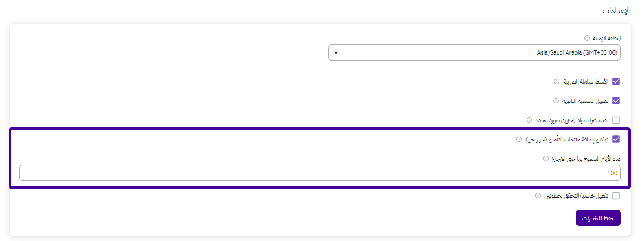Click the return days field showing 100
Image resolution: width=644 pixels, height=241 pixels.
pos(320,173)
